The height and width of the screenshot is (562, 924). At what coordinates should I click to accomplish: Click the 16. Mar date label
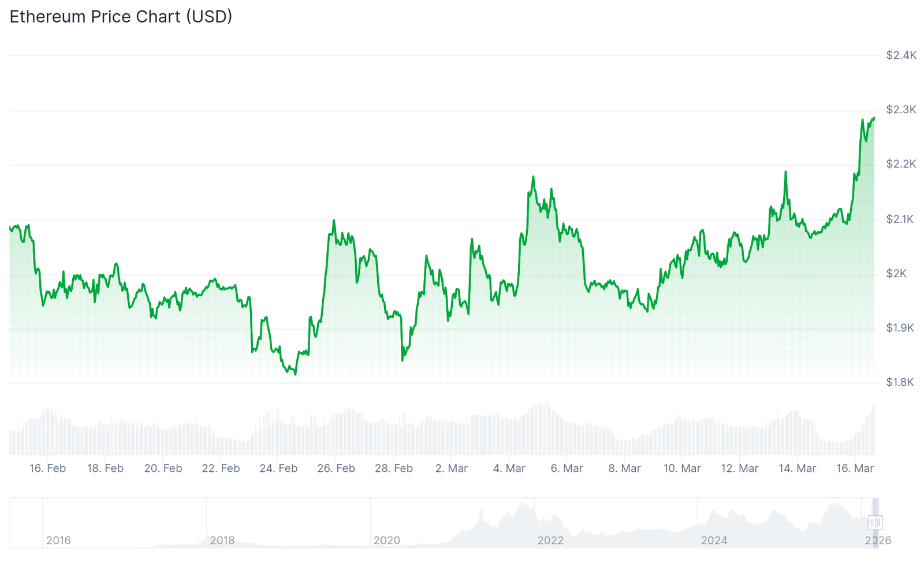(855, 468)
